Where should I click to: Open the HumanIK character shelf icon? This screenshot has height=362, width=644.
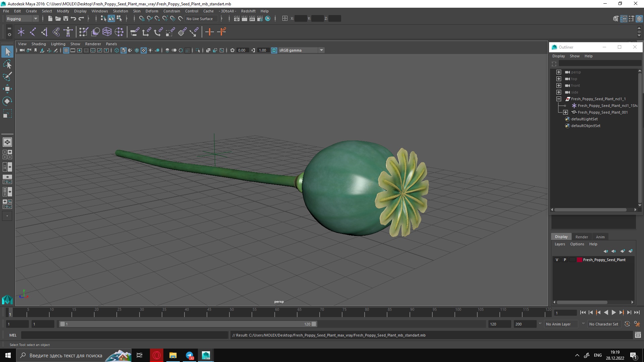(x=68, y=32)
